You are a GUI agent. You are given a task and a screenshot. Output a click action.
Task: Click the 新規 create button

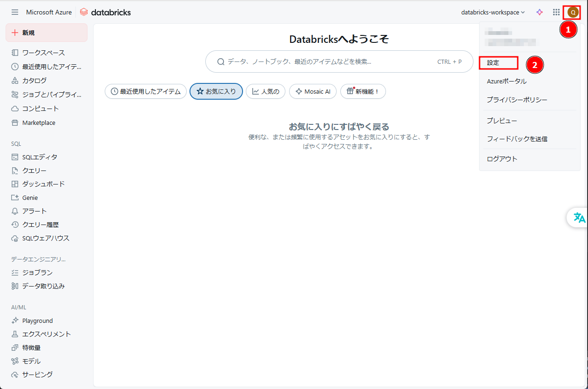47,33
